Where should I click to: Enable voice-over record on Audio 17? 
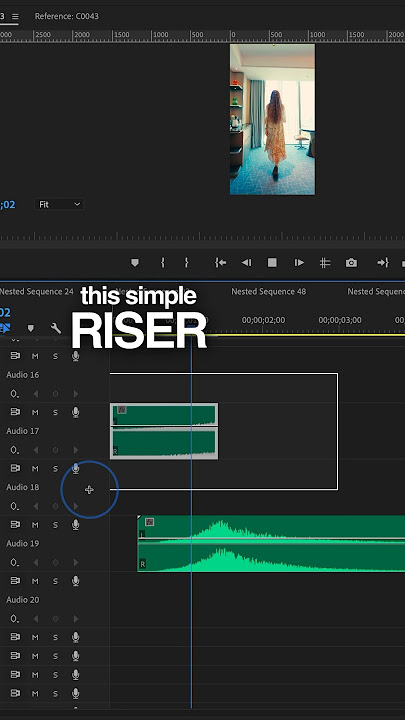click(x=76, y=412)
